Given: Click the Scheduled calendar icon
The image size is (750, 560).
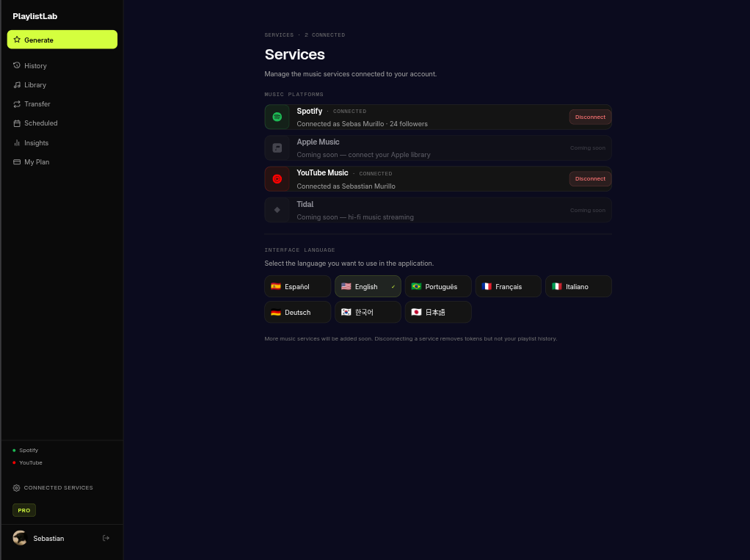Looking at the screenshot, I should pyautogui.click(x=17, y=123).
